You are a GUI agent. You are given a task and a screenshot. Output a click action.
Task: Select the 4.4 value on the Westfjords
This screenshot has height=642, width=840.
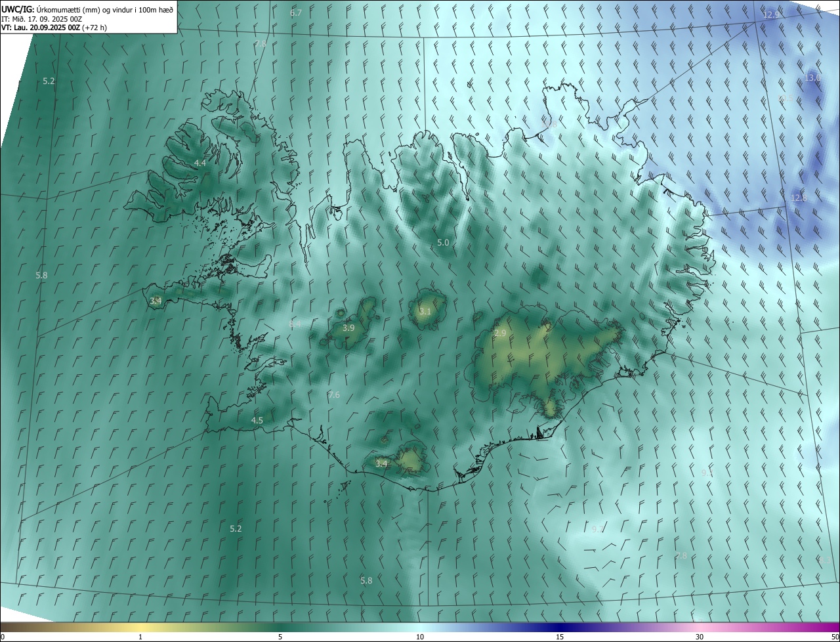199,163
